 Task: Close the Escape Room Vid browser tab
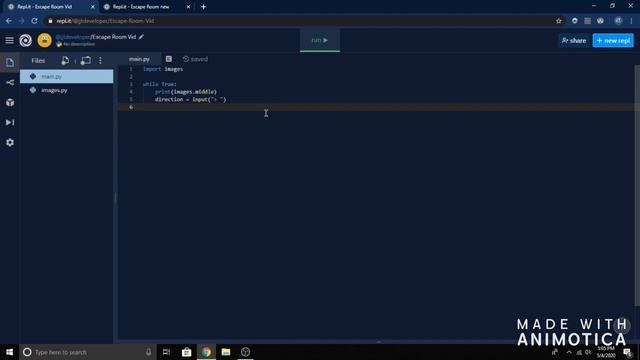93,7
